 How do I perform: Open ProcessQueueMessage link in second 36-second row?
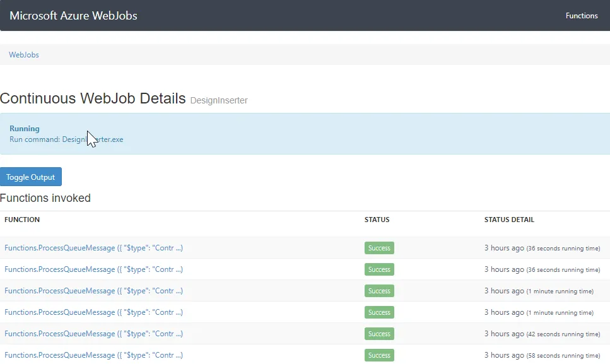(x=93, y=269)
